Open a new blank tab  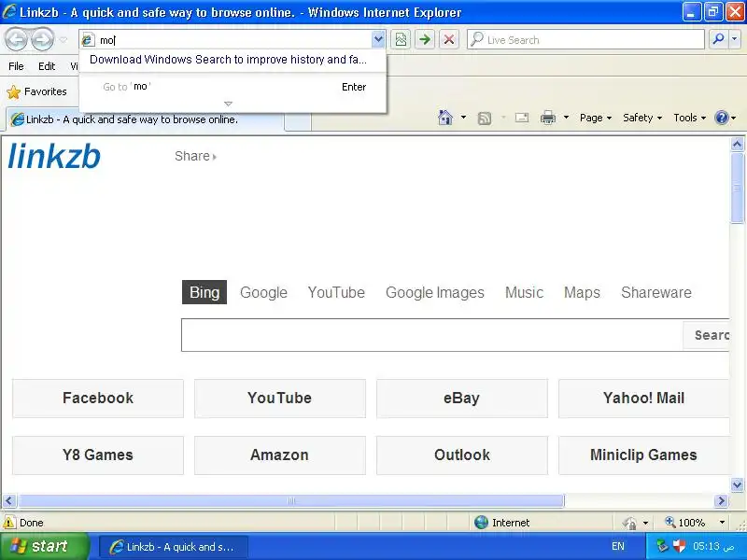coord(298,121)
